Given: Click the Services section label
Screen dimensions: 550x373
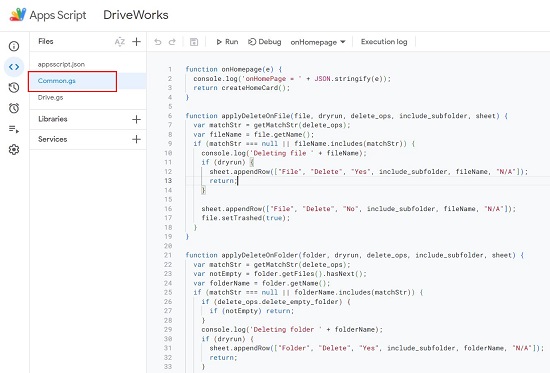Looking at the screenshot, I should pyautogui.click(x=53, y=139).
